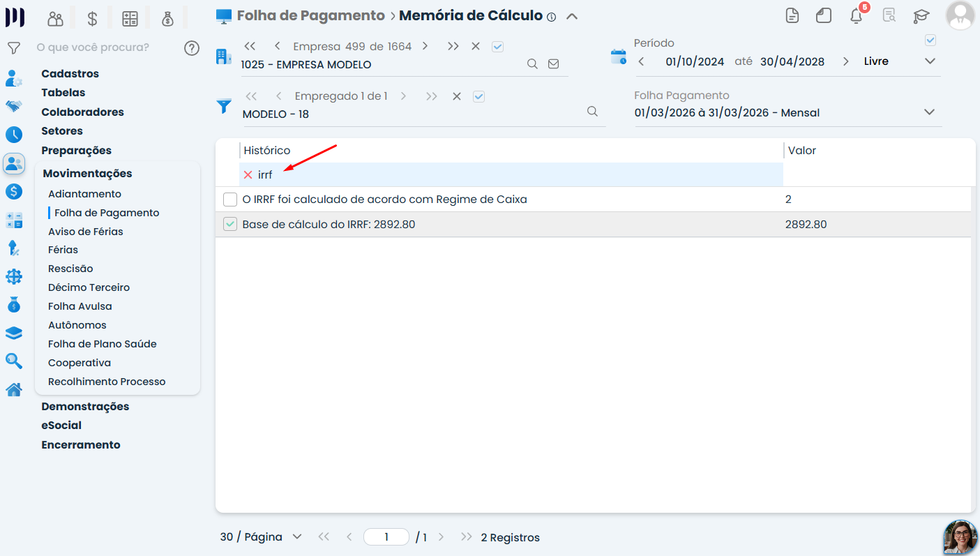Clear the irrf filter with red X

(x=248, y=174)
